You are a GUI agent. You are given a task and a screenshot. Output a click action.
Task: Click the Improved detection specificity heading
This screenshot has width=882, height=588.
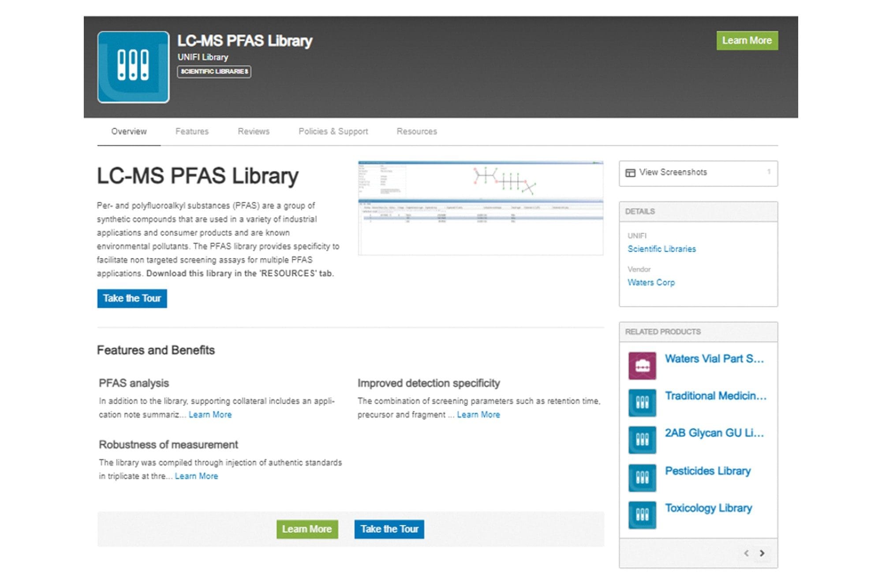click(x=429, y=383)
